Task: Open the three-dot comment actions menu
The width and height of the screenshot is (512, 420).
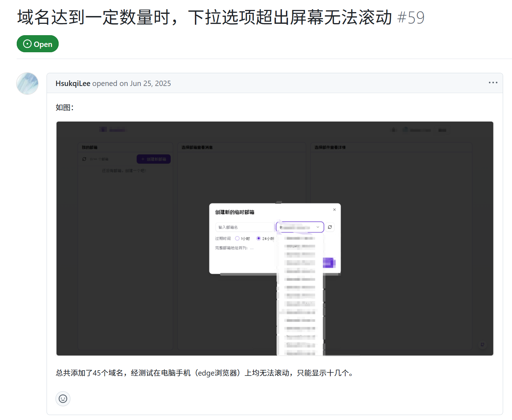Action: tap(493, 83)
